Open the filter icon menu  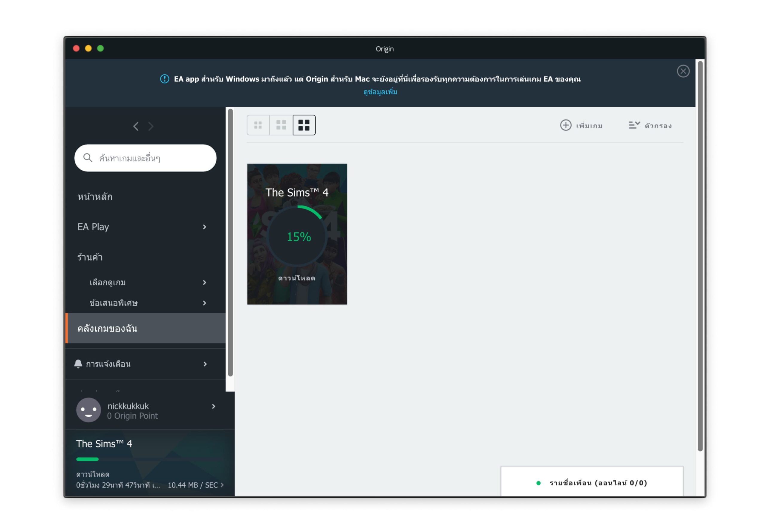(x=634, y=125)
